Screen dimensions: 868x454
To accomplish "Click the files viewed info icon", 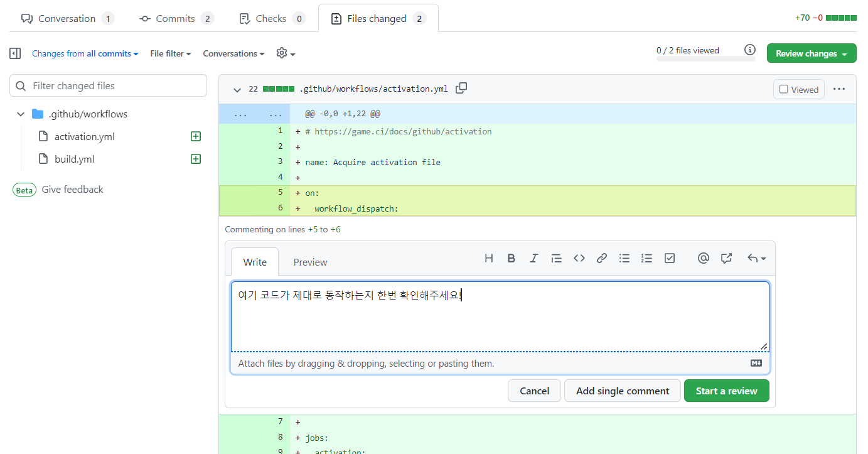I will 749,50.
